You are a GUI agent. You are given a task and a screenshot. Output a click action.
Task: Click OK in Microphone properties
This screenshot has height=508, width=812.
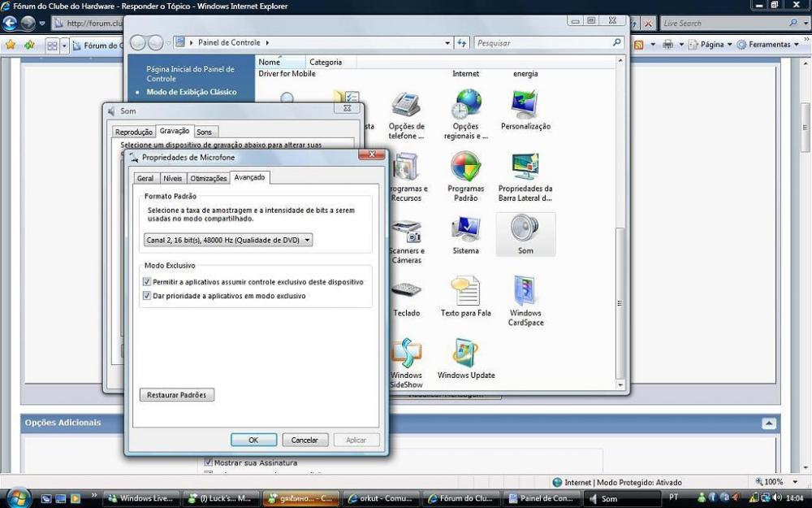[253, 440]
